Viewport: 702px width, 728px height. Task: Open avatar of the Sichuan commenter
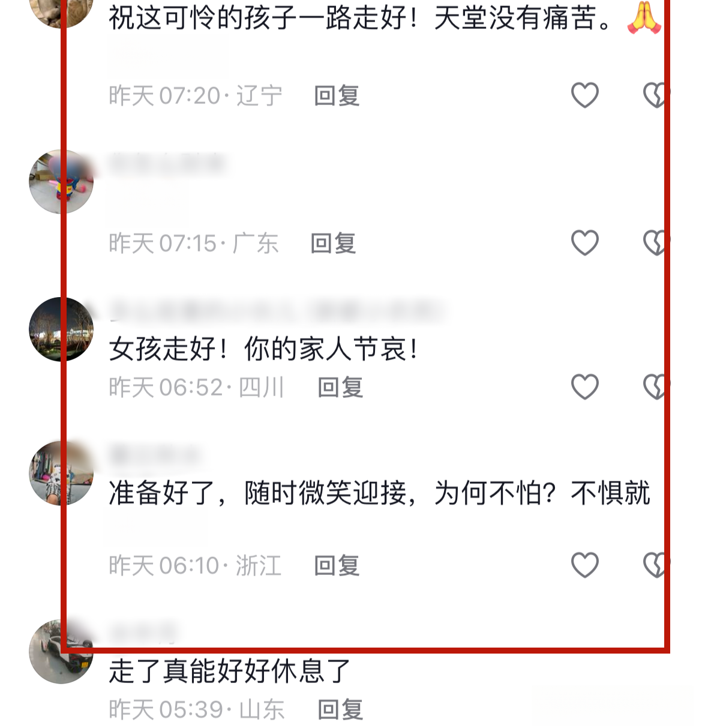coord(61,329)
